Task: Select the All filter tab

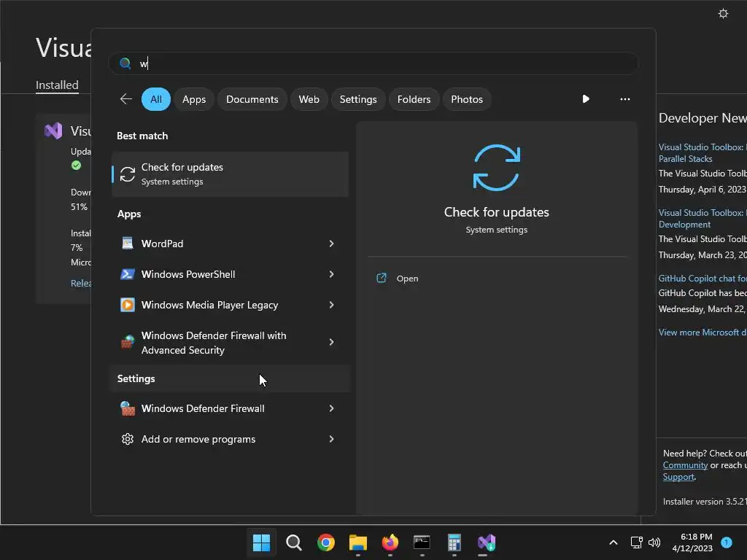Action: 156,99
